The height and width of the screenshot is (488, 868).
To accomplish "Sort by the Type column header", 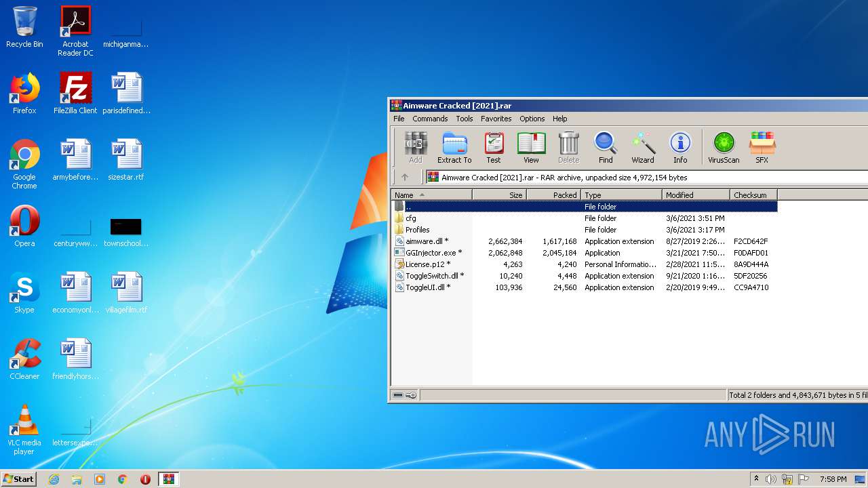I will point(622,195).
